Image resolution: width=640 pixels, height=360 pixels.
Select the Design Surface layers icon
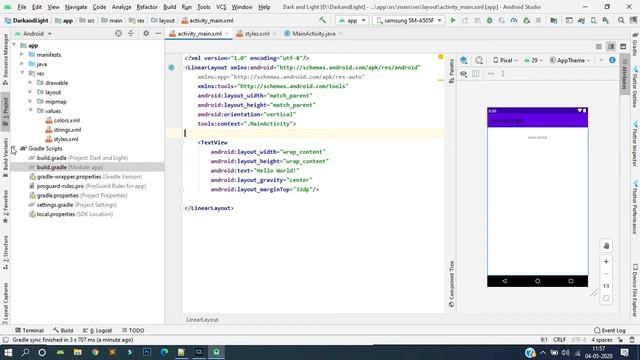(464, 60)
